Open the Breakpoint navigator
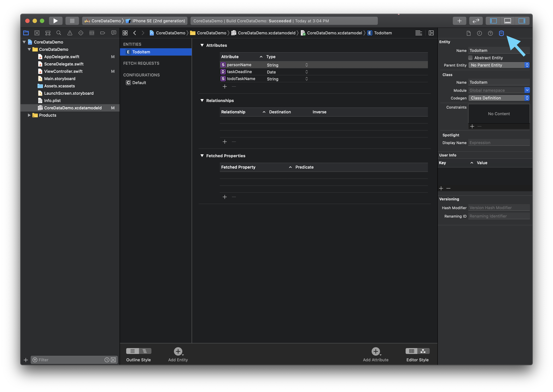Image resolution: width=553 pixels, height=392 pixels. [103, 33]
